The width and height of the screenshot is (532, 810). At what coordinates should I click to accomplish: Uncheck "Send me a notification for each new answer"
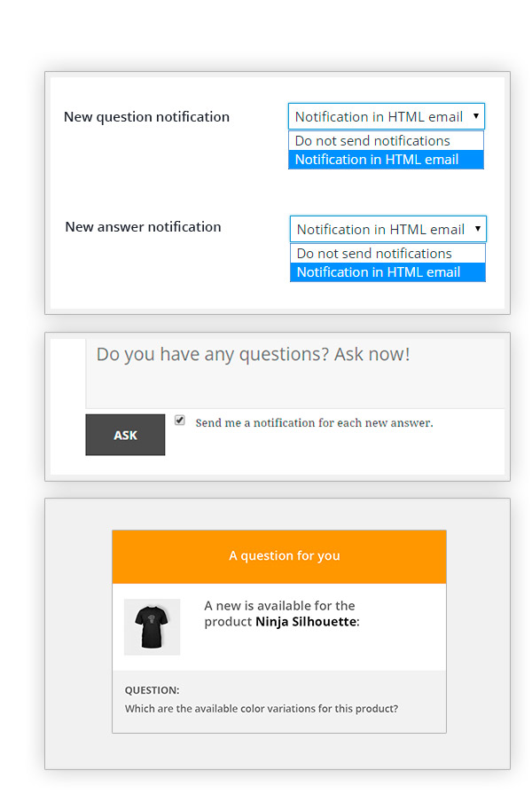(x=180, y=419)
